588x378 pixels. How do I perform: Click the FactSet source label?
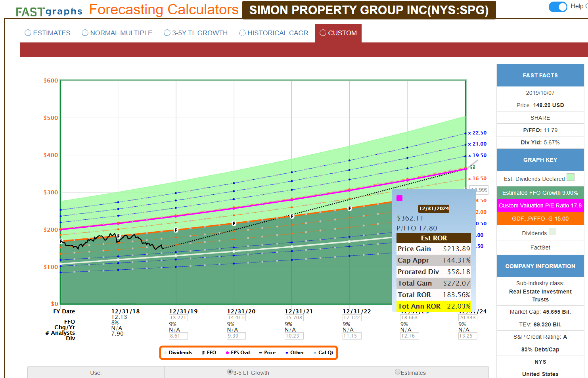click(x=540, y=248)
